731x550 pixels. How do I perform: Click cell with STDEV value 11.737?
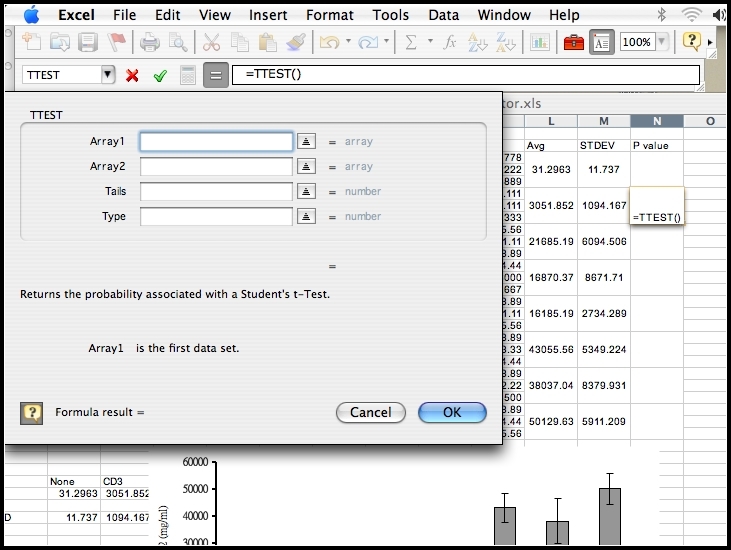[604, 170]
